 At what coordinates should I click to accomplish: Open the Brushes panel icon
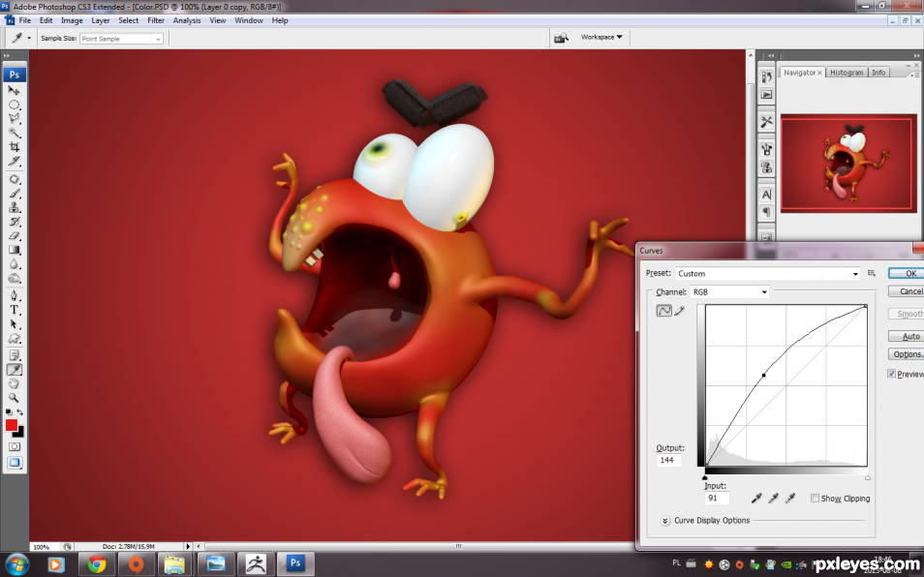click(766, 149)
